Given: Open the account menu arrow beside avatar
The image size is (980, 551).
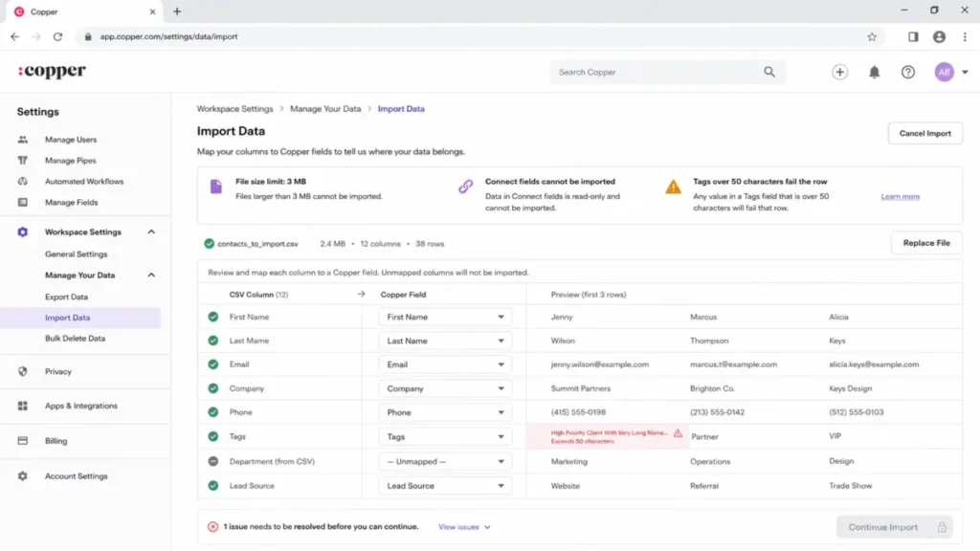Looking at the screenshot, I should (x=965, y=73).
